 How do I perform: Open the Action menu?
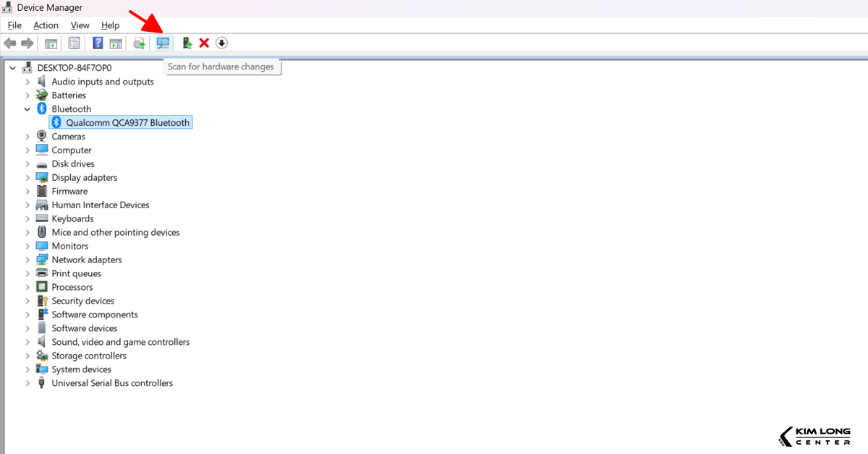pyautogui.click(x=46, y=25)
